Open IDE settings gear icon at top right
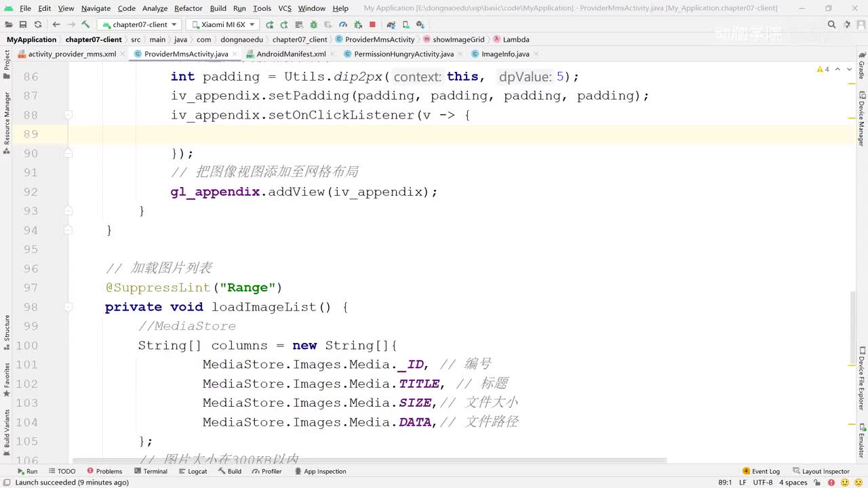Viewport: 868px width, 488px height. (846, 24)
